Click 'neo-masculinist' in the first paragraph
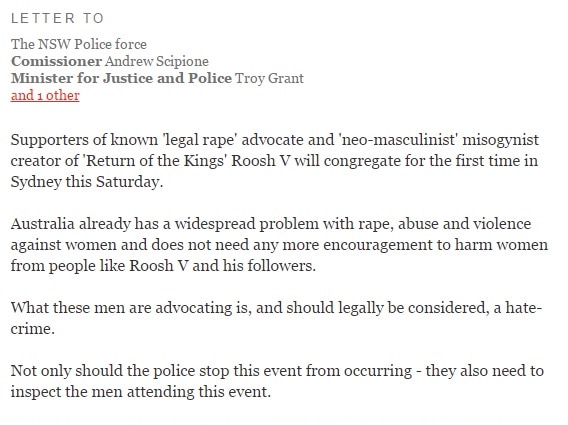The width and height of the screenshot is (568, 425). (400, 140)
